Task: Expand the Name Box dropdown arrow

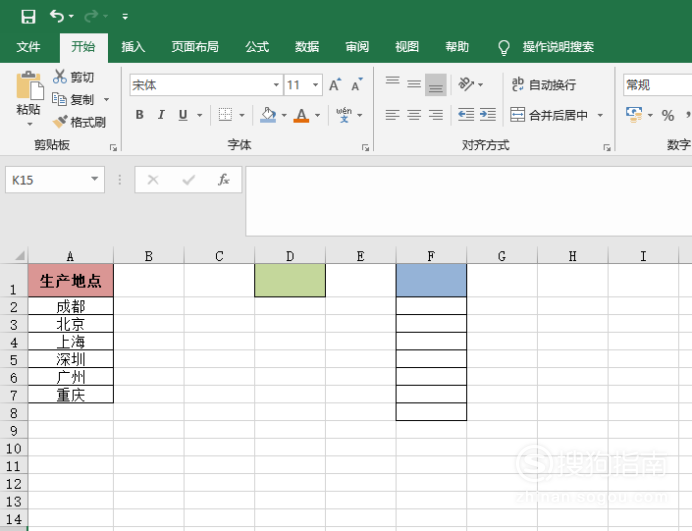Action: click(x=95, y=180)
